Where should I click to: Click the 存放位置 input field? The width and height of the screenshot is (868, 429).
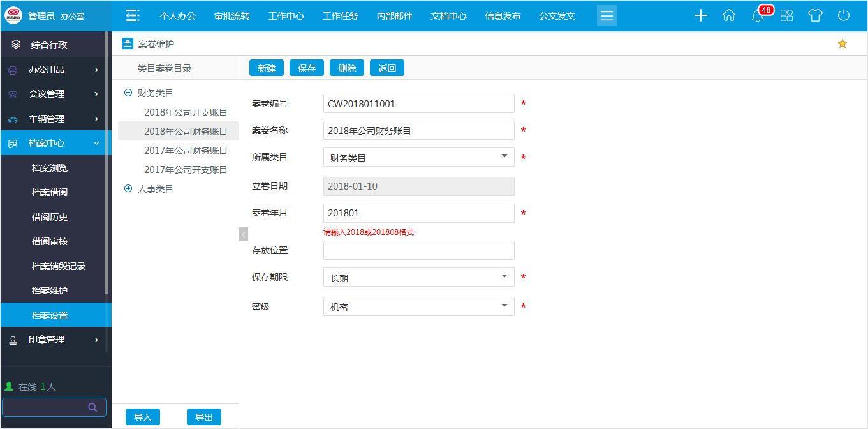coord(418,250)
